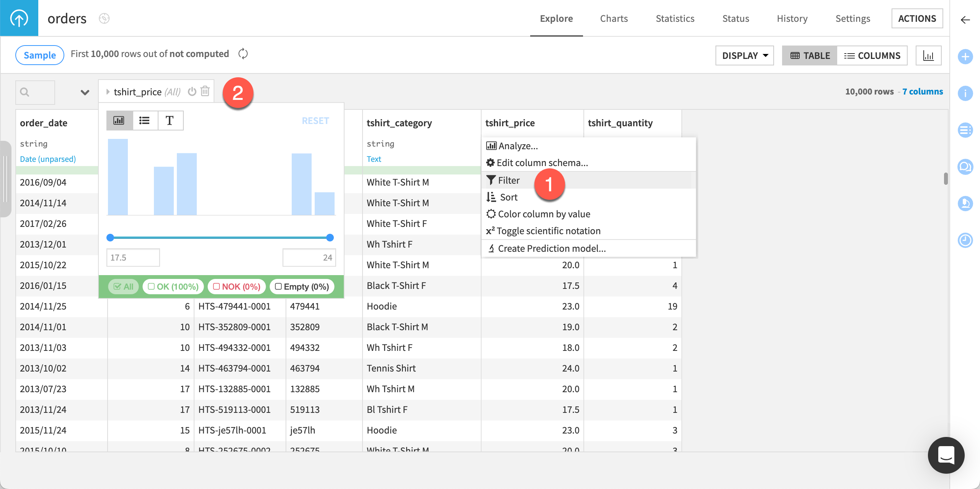Switch to the Charts tab

point(614,18)
